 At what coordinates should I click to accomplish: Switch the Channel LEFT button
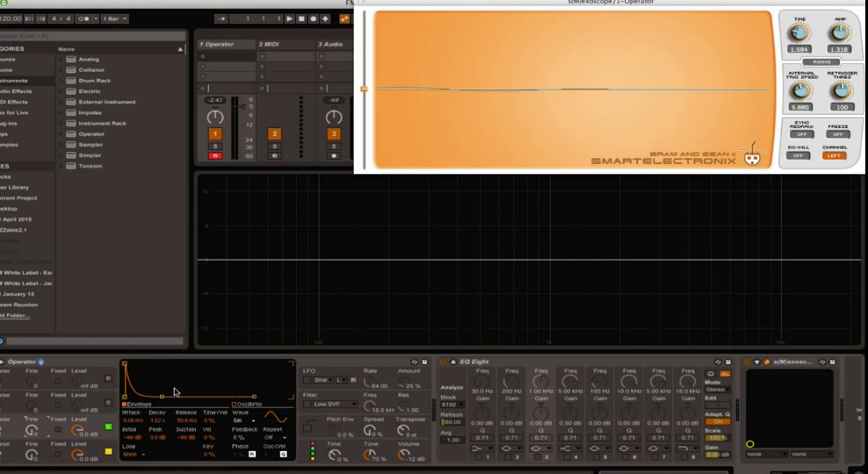835,156
